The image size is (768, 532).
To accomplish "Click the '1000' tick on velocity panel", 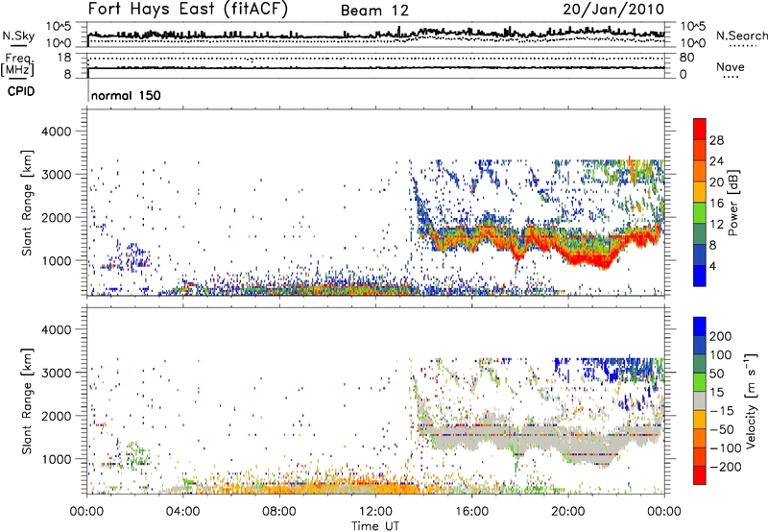I will [x=56, y=459].
